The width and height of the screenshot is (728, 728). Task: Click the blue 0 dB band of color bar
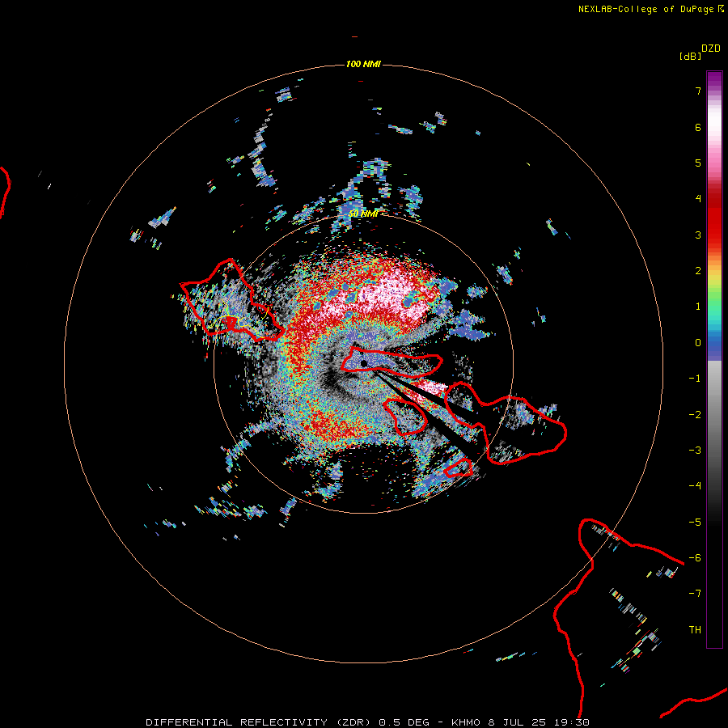(714, 346)
